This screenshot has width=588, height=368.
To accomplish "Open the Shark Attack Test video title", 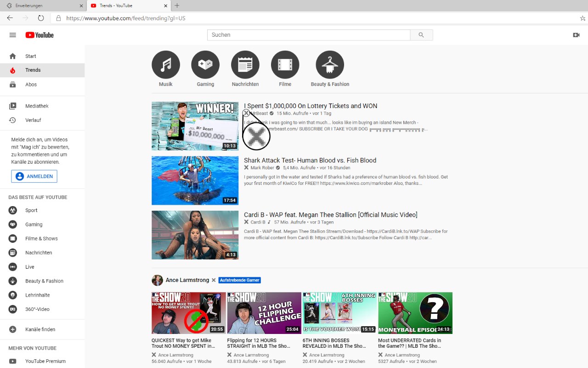I will [310, 161].
